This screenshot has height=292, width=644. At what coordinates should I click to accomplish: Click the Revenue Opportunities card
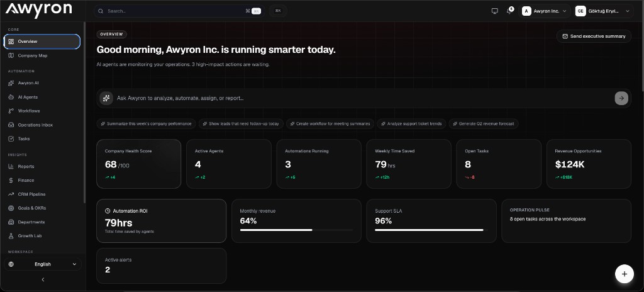(x=589, y=164)
